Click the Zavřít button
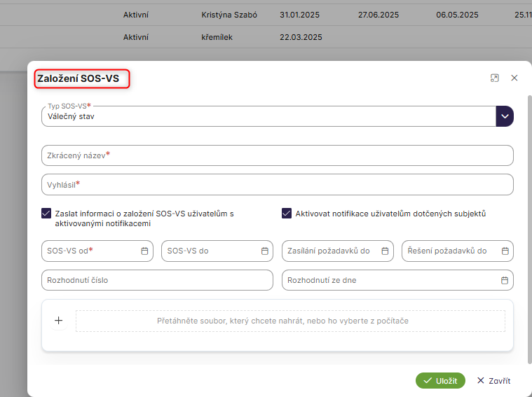532x397 pixels. point(493,381)
